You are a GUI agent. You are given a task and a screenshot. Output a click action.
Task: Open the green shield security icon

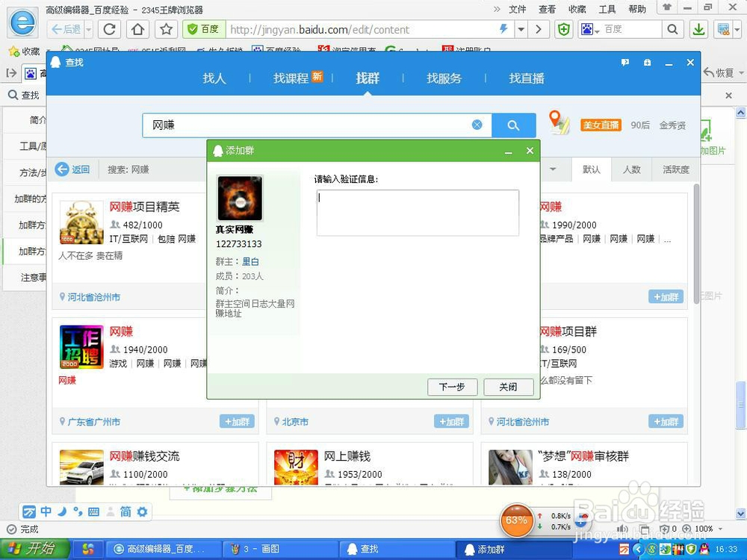point(564,30)
